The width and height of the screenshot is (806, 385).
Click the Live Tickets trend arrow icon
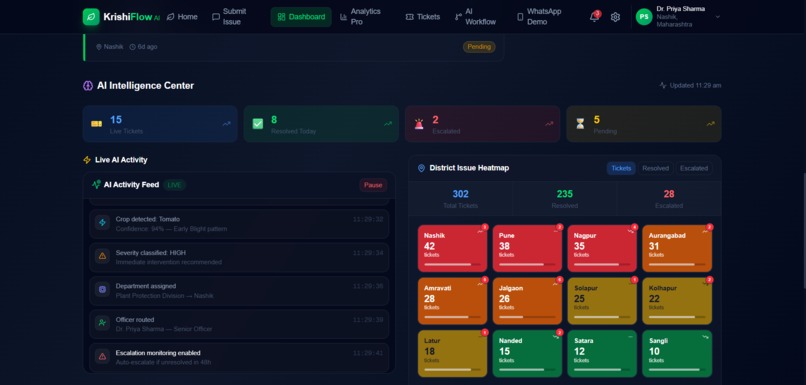tap(227, 124)
